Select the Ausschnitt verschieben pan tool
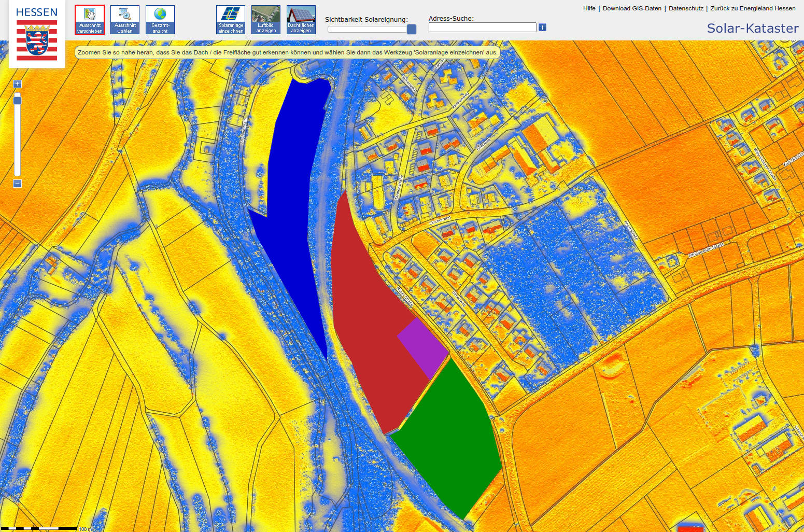This screenshot has width=804, height=532. point(90,20)
